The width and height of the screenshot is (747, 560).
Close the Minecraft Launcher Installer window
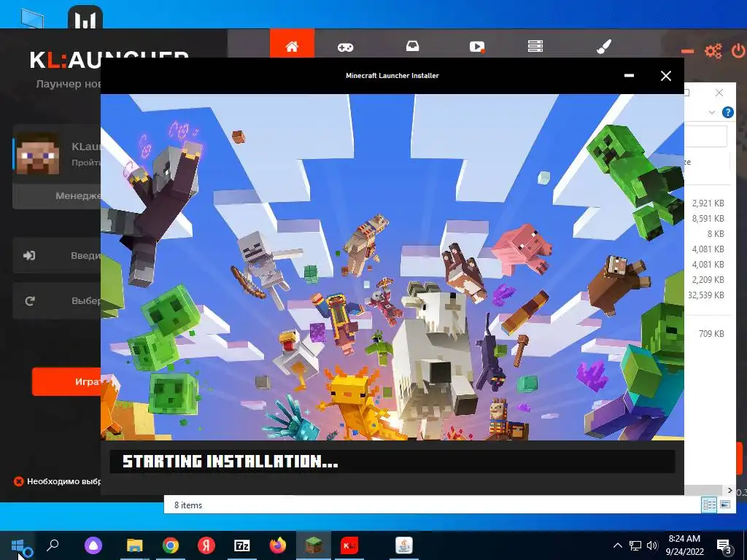click(x=666, y=76)
